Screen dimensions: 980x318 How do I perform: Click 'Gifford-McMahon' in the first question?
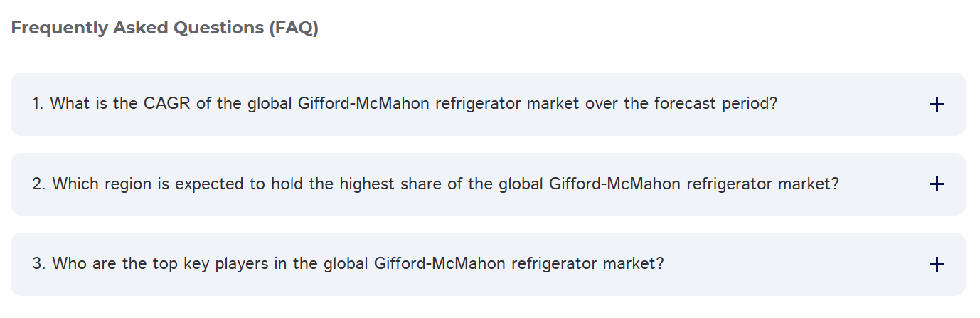tap(363, 104)
